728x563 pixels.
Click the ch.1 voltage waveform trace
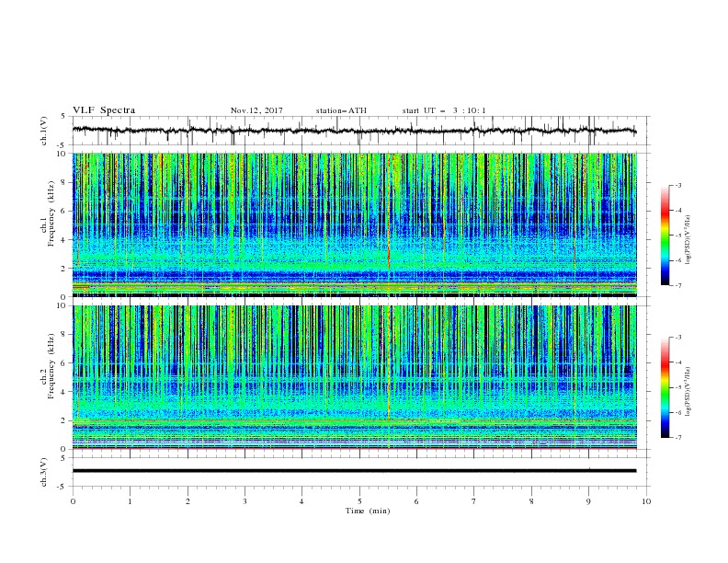click(354, 131)
